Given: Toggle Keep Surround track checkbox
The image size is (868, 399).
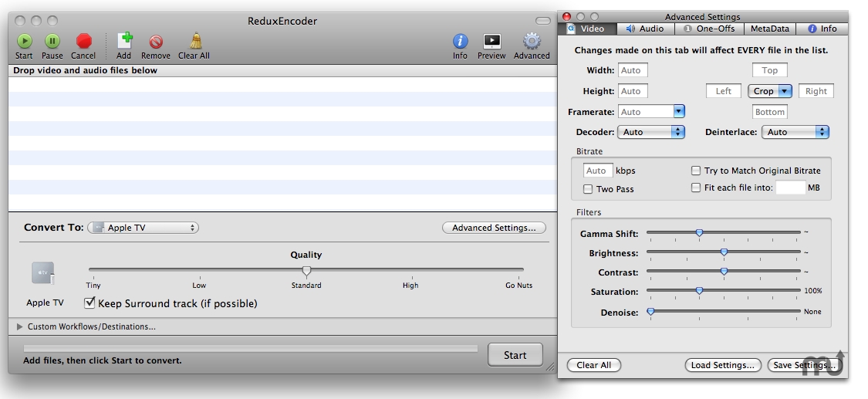Looking at the screenshot, I should click(90, 303).
